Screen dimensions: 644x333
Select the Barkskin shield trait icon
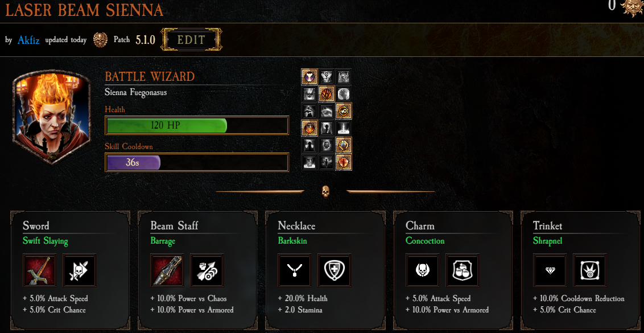click(335, 270)
